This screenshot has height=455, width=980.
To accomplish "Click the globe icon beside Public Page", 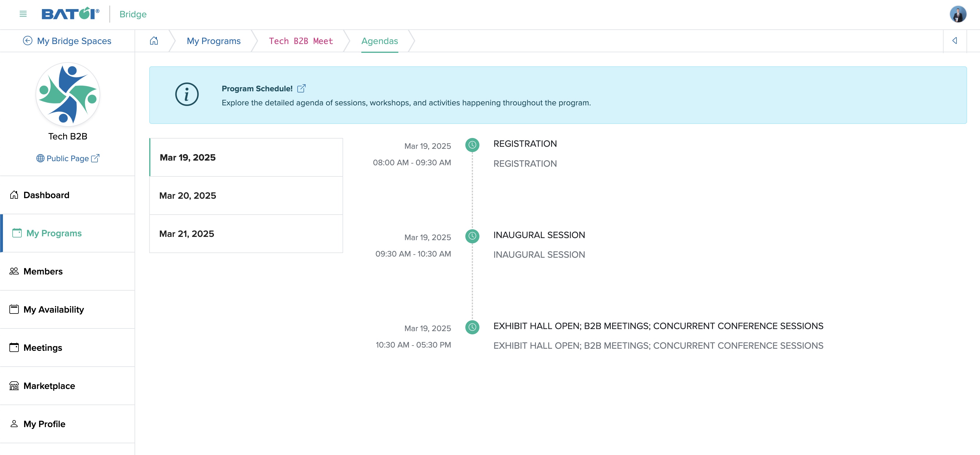I will coord(40,158).
